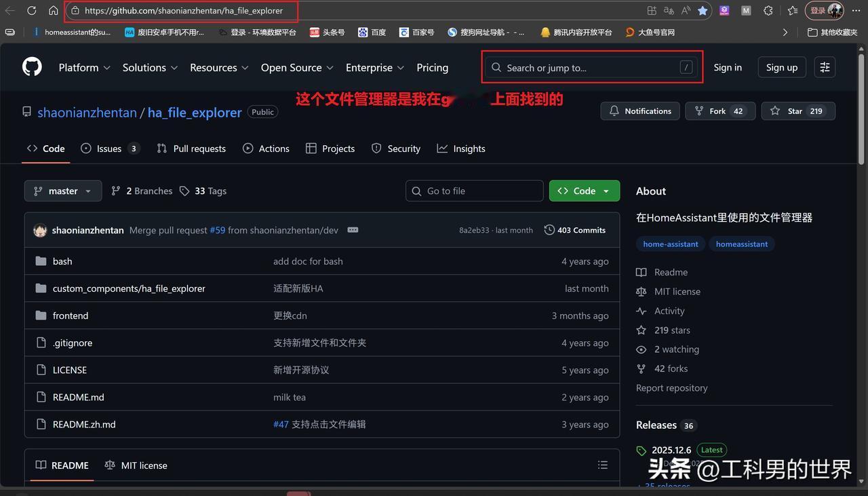Click the blue favorite star icon
This screenshot has width=868, height=496.
pyautogui.click(x=703, y=11)
